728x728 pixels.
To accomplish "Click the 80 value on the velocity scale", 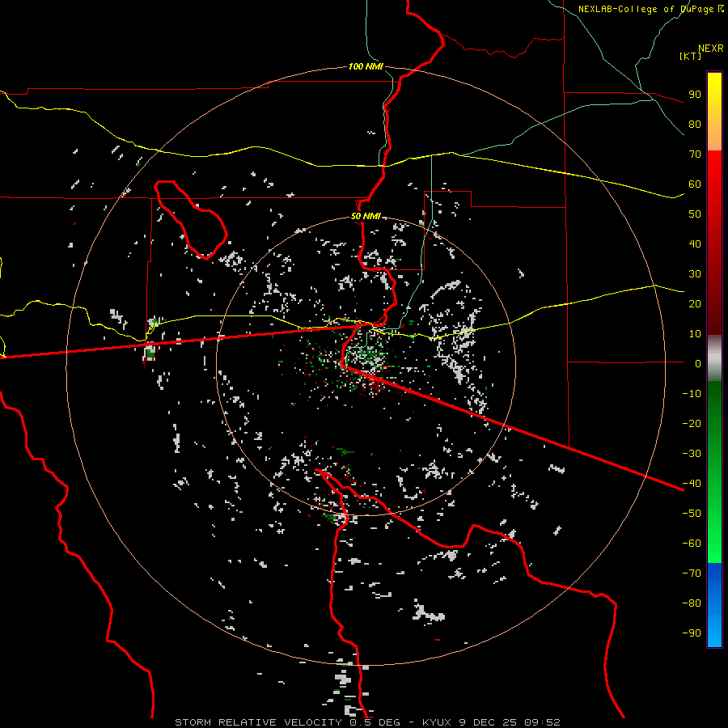I will click(695, 124).
